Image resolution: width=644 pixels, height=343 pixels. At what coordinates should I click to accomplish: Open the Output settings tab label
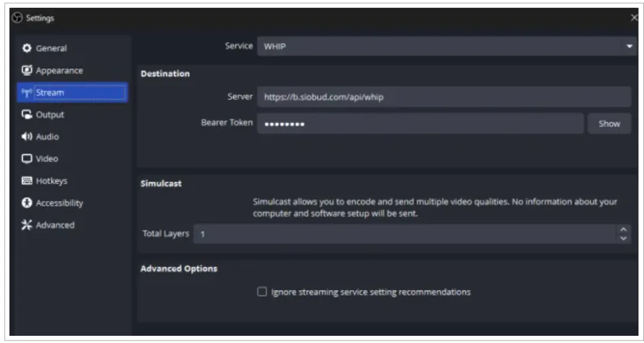pyautogui.click(x=50, y=115)
